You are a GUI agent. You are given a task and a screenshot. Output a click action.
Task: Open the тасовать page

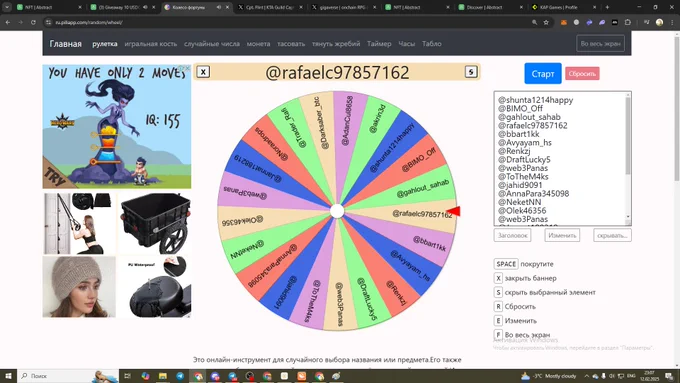291,44
